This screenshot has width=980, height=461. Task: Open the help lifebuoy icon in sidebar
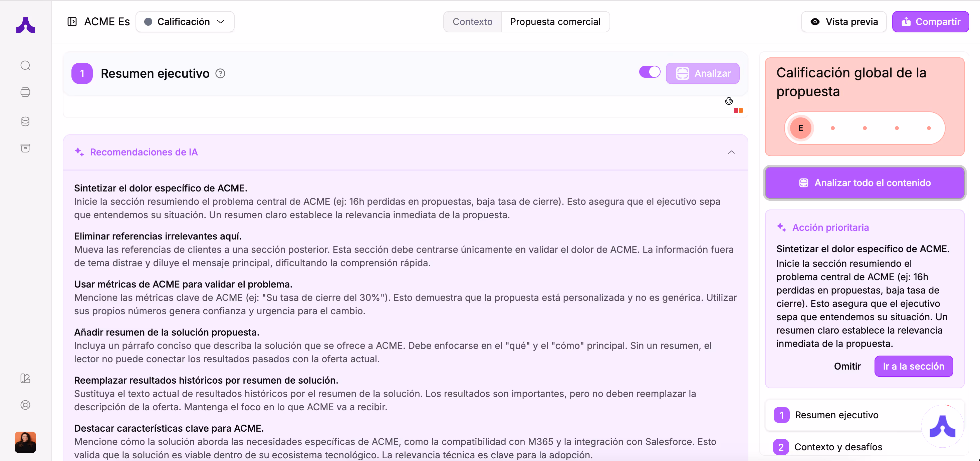tap(25, 405)
